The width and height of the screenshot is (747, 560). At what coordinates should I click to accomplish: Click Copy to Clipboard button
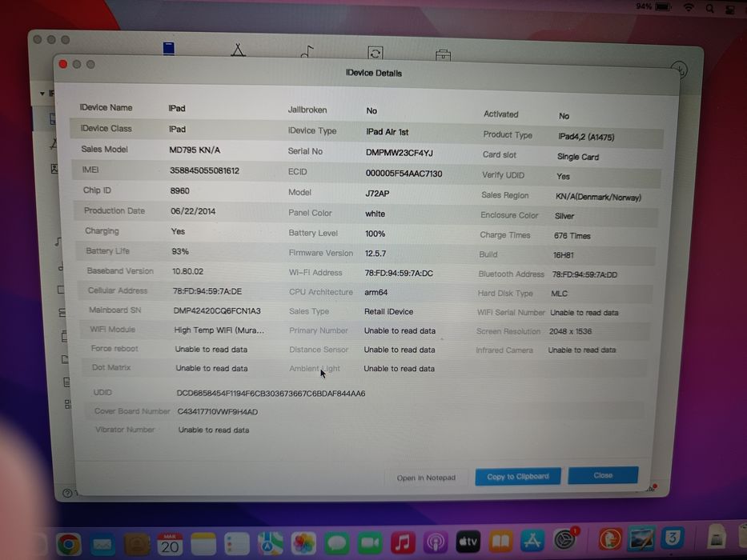518,477
